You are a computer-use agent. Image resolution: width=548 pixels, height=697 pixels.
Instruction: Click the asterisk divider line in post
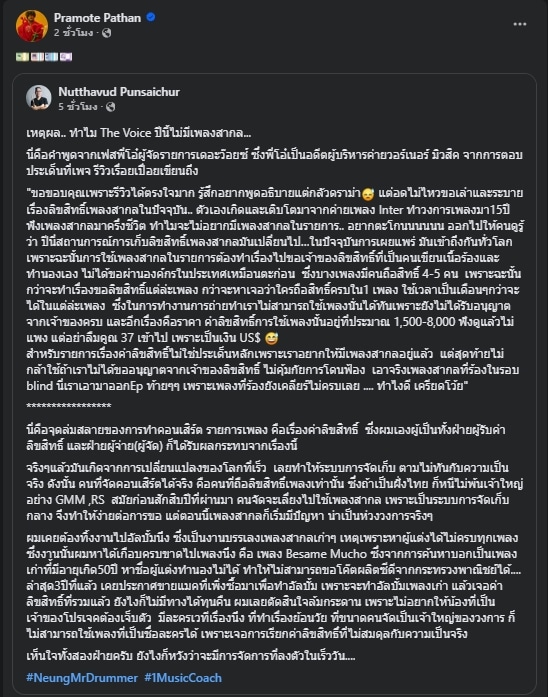[x=69, y=405]
